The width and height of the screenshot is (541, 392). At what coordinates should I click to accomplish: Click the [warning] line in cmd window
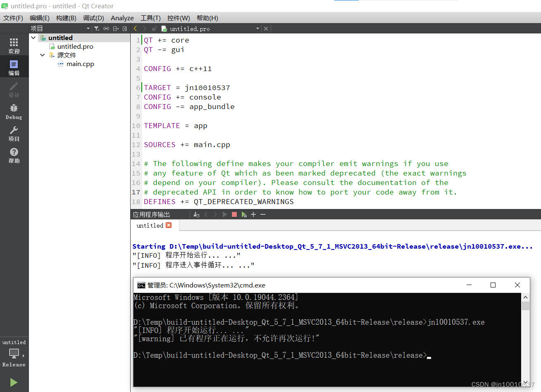(226, 338)
